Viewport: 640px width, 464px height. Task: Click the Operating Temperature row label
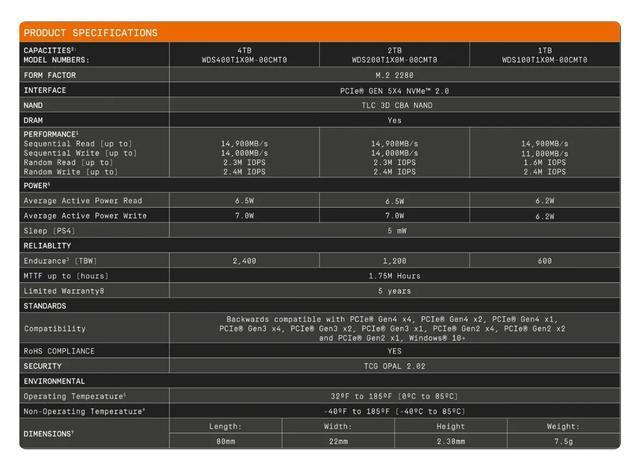point(75,396)
